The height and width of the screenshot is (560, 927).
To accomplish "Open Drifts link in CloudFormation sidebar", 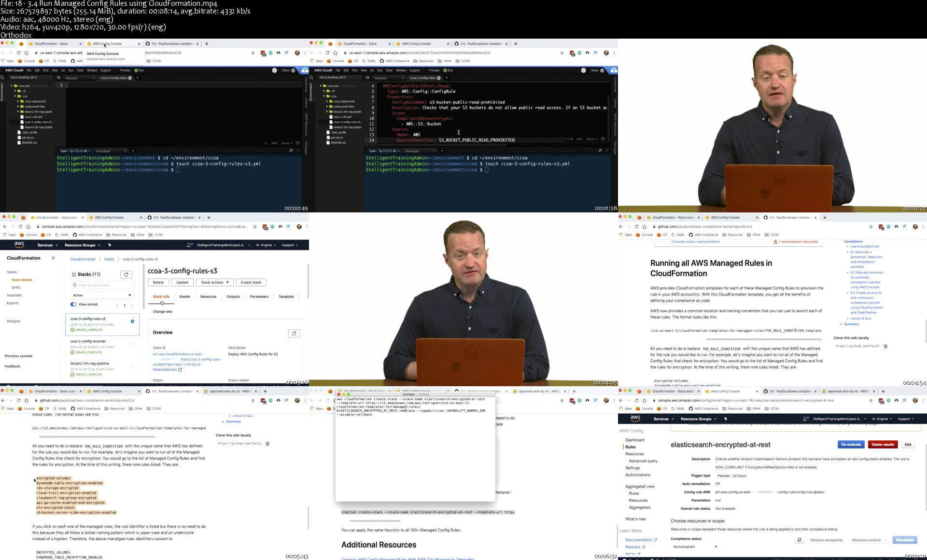I will click(16, 288).
